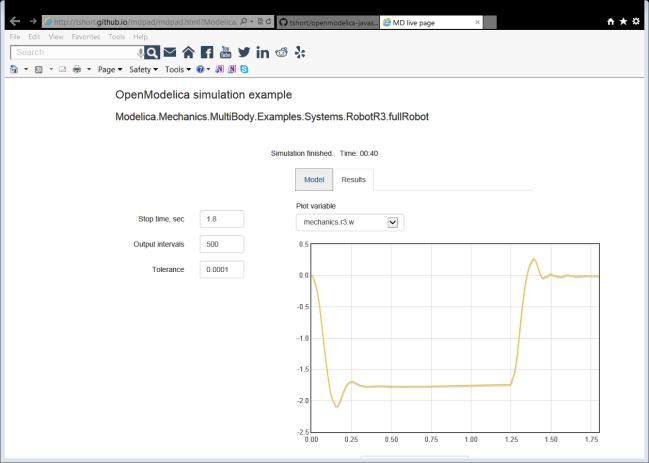
Task: Click the Stop time input field
Action: [222, 219]
